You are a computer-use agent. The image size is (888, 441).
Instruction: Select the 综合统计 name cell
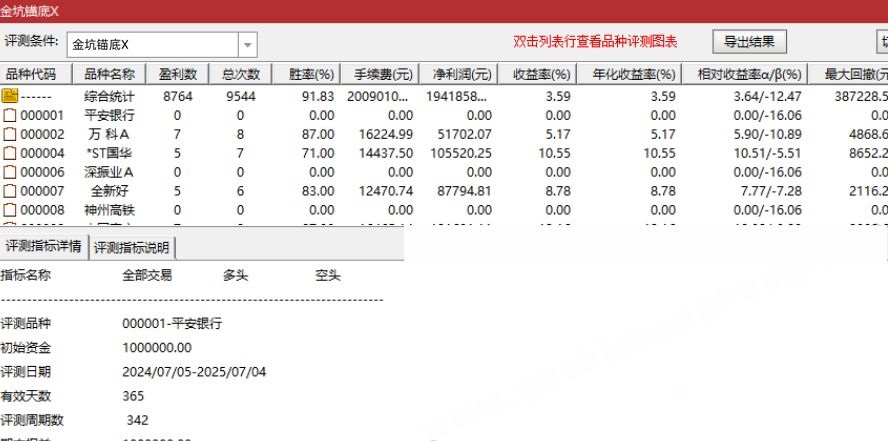click(x=109, y=96)
